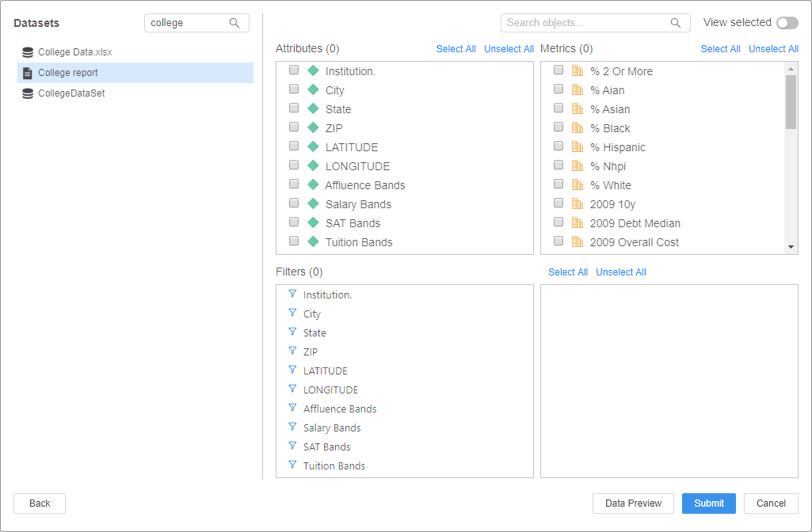Click the metric icon beside % Asian
This screenshot has height=532, width=812.
pos(578,108)
